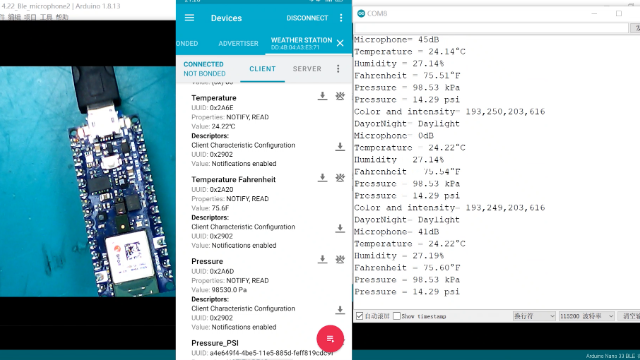
Task: Click the 'Color and intensity= 193,250,203,616' line
Action: [449, 111]
